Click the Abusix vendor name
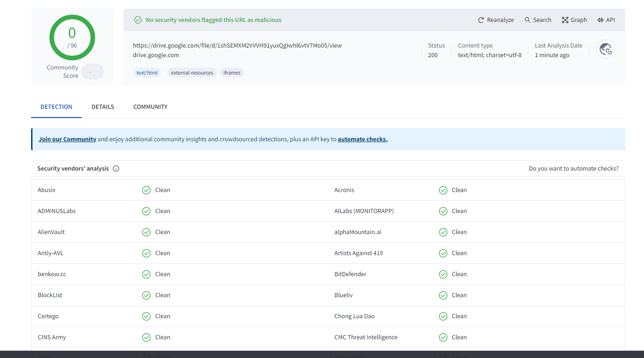644x358 pixels. [47, 190]
